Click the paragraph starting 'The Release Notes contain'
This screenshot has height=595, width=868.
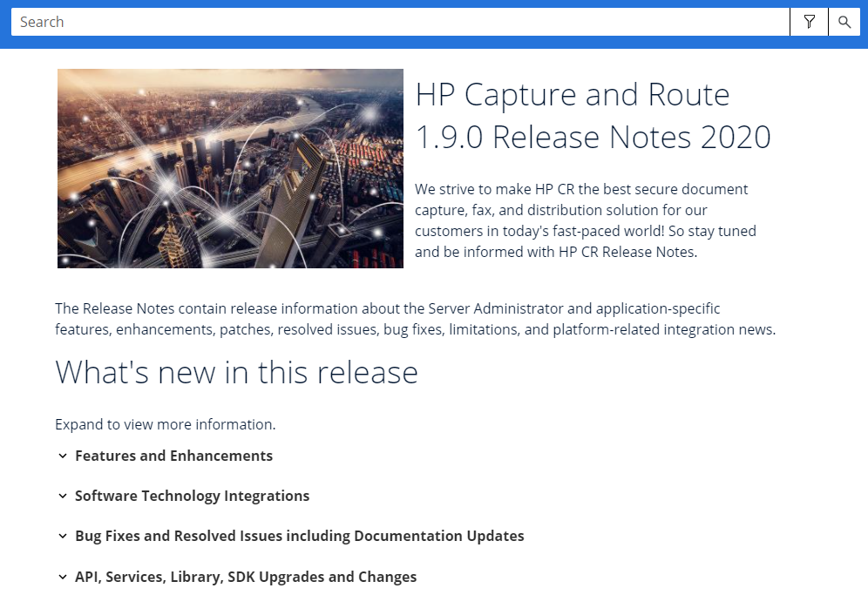[x=415, y=319]
